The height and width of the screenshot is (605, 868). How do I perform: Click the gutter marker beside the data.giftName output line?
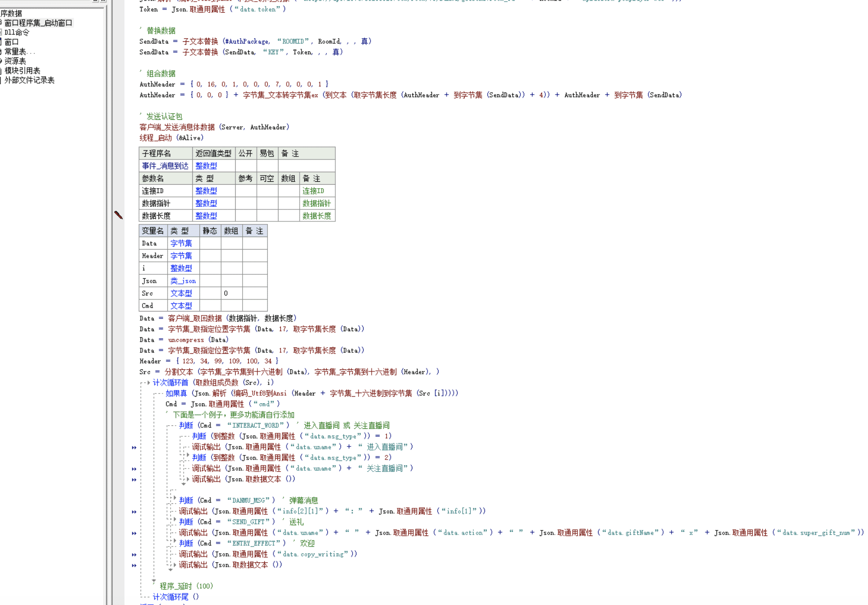pos(134,533)
